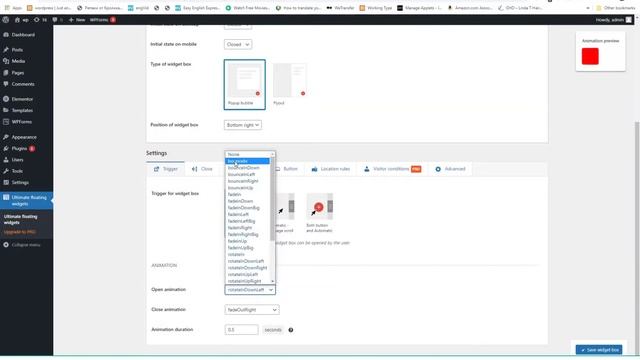
Task: Click the plus New item in admin bar
Action: click(x=77, y=20)
